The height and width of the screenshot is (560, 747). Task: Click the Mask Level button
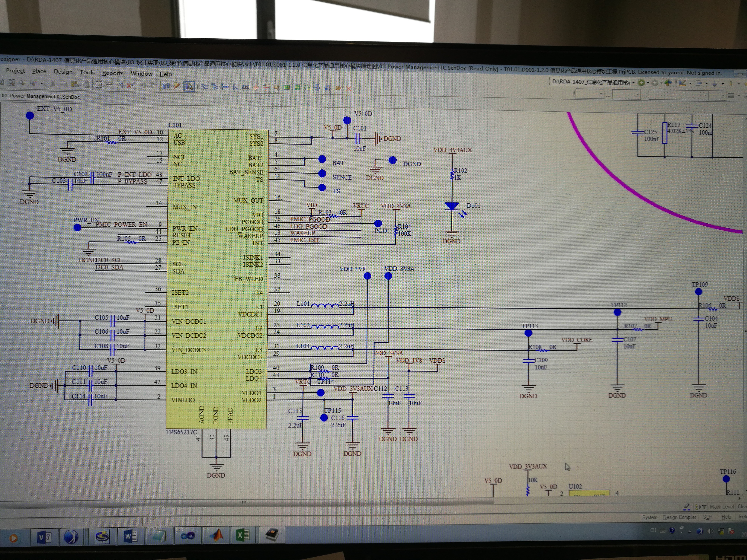[x=721, y=507]
